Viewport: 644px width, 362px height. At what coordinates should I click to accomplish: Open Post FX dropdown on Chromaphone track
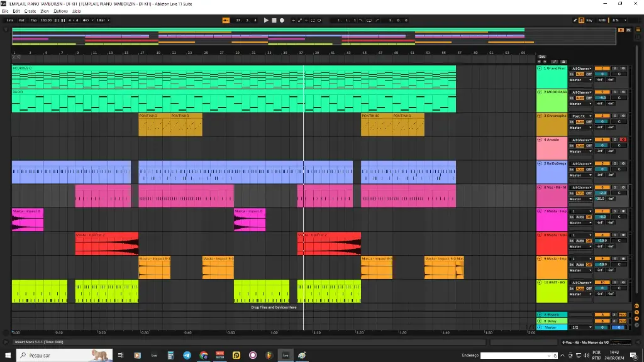(580, 116)
